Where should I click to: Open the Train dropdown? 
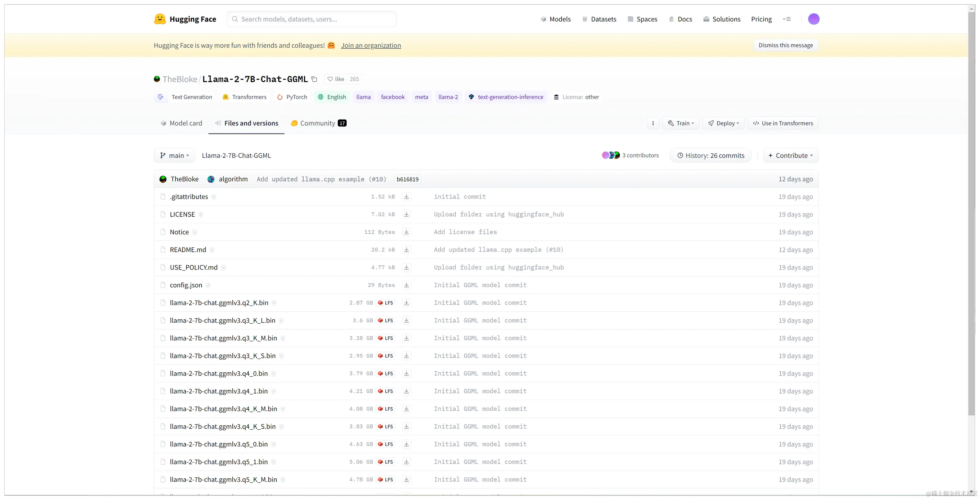click(x=681, y=123)
